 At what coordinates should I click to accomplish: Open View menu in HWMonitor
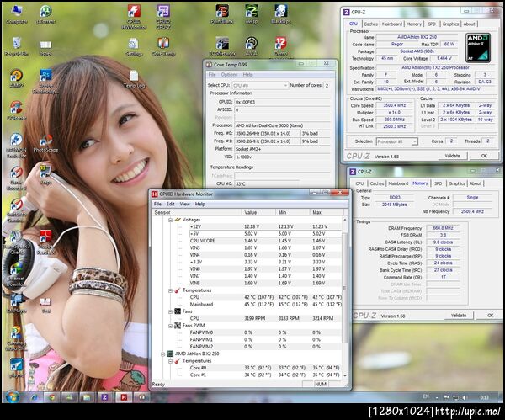(x=184, y=204)
